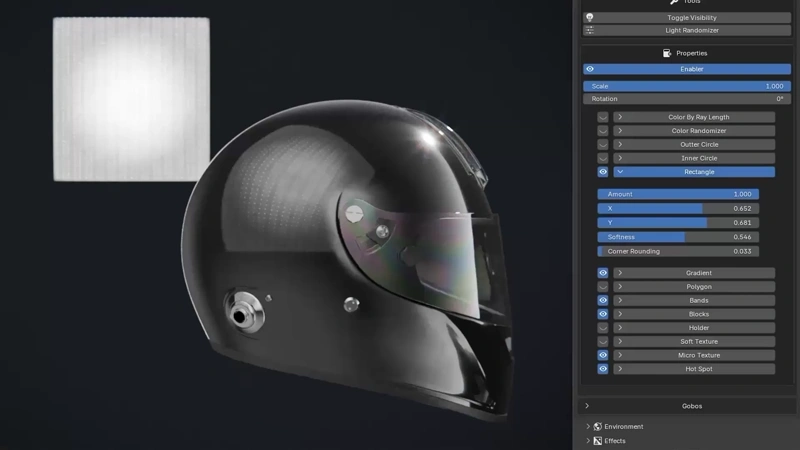Expand the Effects panel
The image size is (800, 450).
tap(588, 441)
